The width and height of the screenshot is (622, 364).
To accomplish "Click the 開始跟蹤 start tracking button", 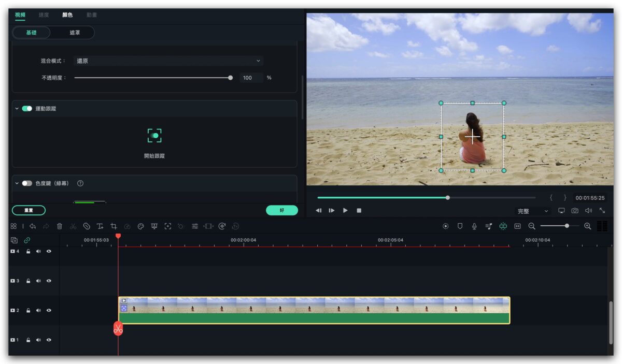I will click(154, 143).
